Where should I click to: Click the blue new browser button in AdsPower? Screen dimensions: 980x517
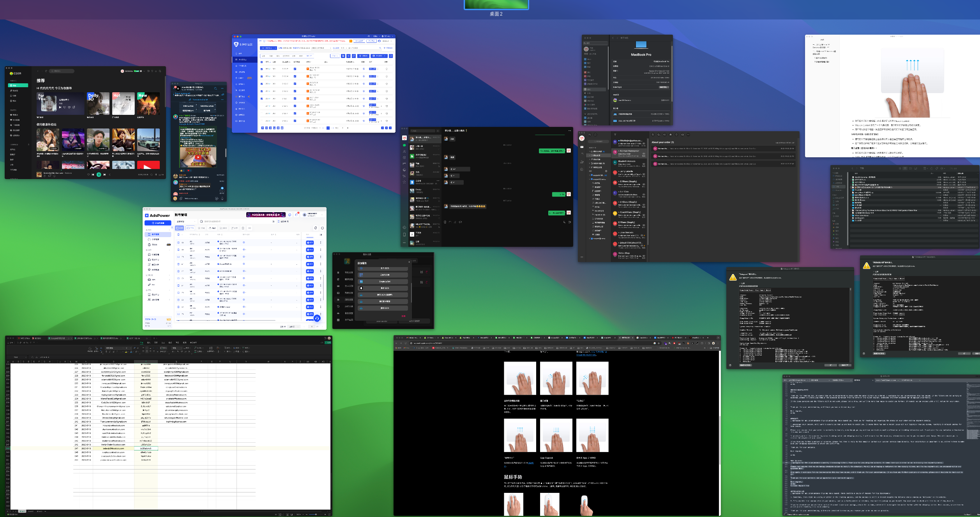pos(157,223)
